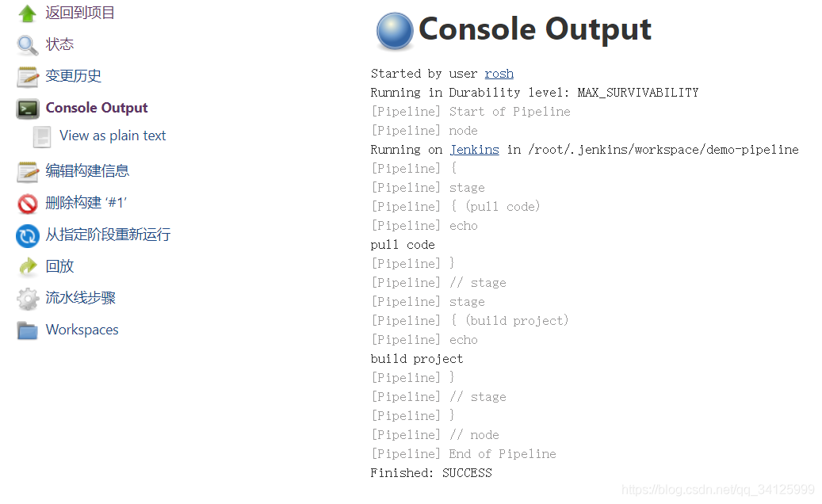Screen dimensions: 822x504
Task: Click the blue restart-from-stage icon
Action: click(x=28, y=235)
